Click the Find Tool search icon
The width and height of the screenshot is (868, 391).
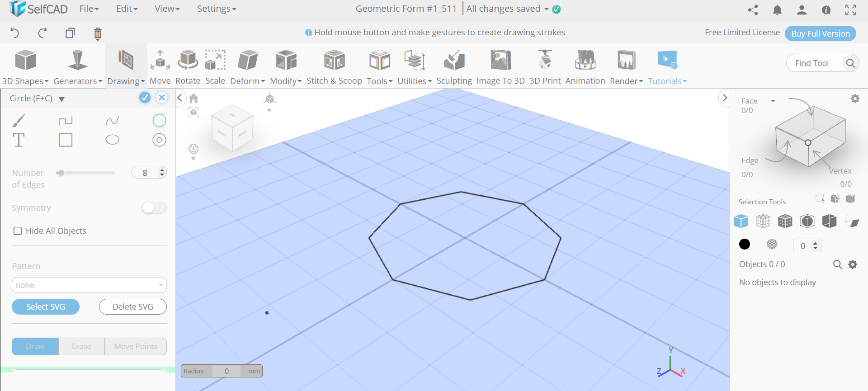850,63
